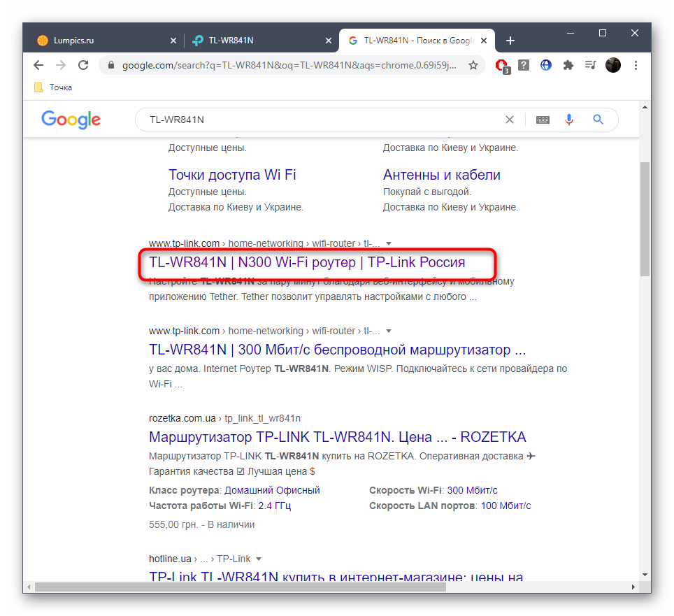This screenshot has height=616, width=674.
Task: Clear the Google search box with X
Action: point(510,120)
